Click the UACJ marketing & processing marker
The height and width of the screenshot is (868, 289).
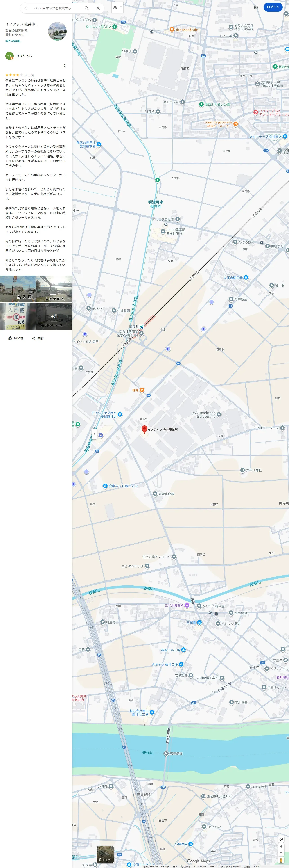click(219, 415)
